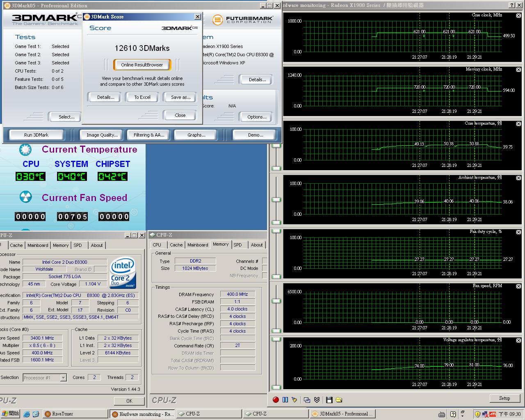Click the 12610 3DMarks score text
Screen dimensions: 525x420
(x=142, y=48)
